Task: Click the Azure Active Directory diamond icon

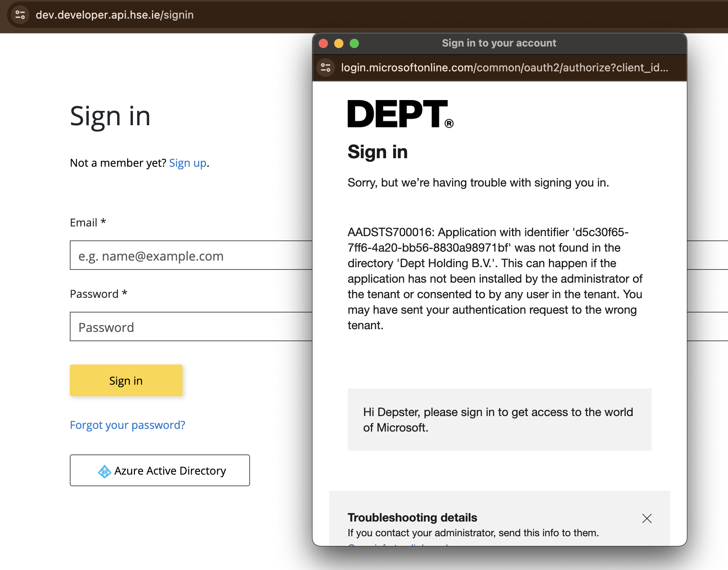Action: tap(104, 471)
